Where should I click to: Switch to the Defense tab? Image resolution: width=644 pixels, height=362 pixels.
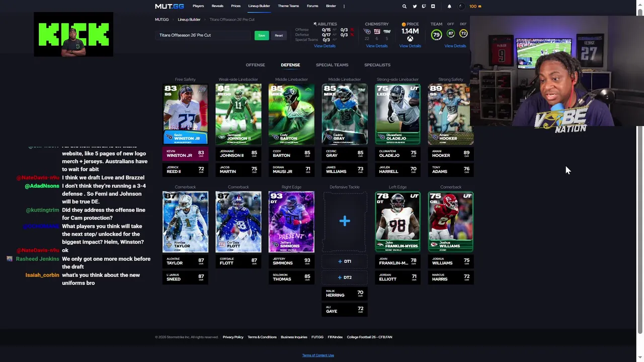(290, 65)
